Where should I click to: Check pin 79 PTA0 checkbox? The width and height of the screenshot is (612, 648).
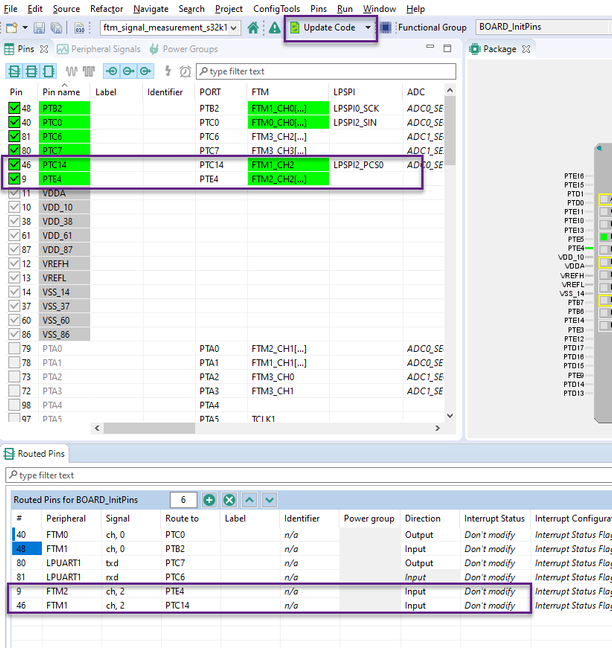coord(14,348)
